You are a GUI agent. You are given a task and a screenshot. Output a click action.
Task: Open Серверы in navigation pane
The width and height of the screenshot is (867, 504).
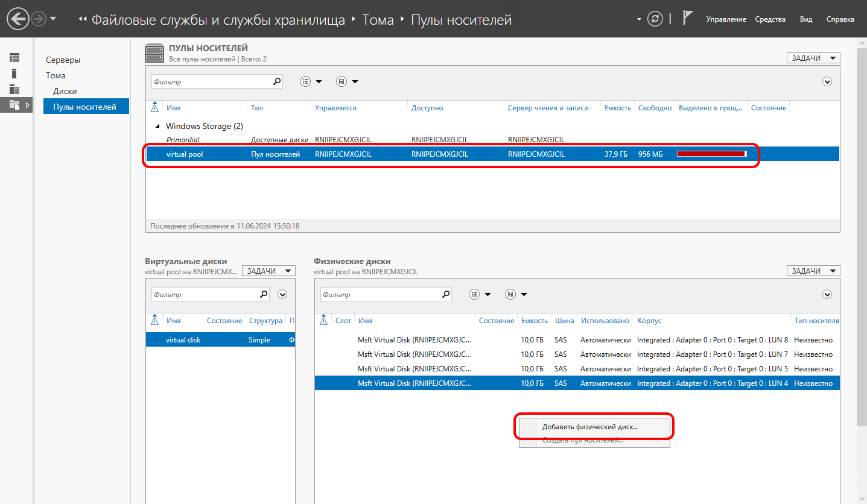click(63, 60)
